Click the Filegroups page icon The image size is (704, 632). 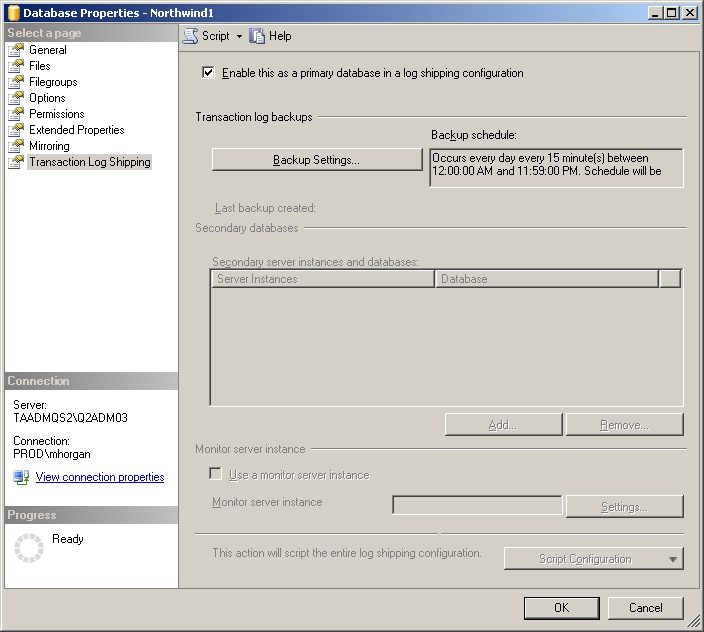[x=16, y=82]
